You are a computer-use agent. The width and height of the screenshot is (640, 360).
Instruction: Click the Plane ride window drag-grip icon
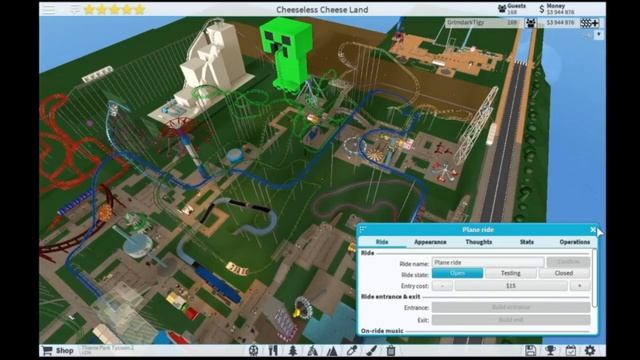coord(363,230)
